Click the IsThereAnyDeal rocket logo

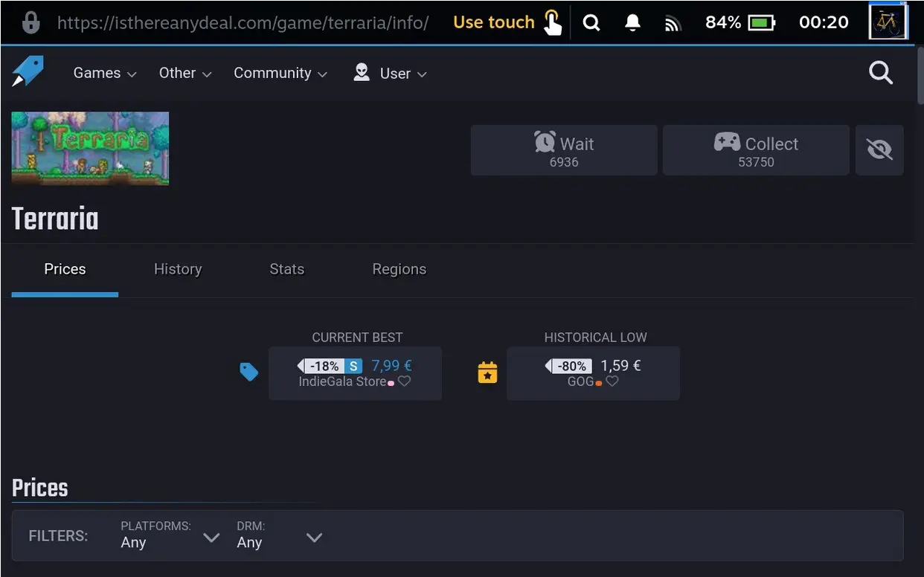point(28,72)
